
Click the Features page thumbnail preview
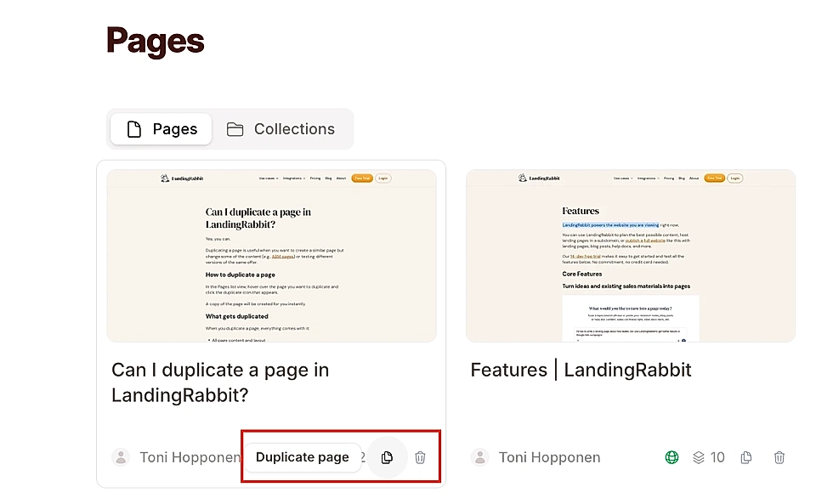tap(631, 254)
